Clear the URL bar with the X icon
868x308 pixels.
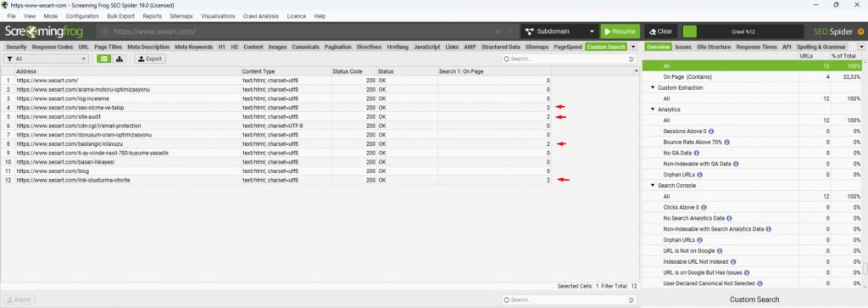pos(498,31)
